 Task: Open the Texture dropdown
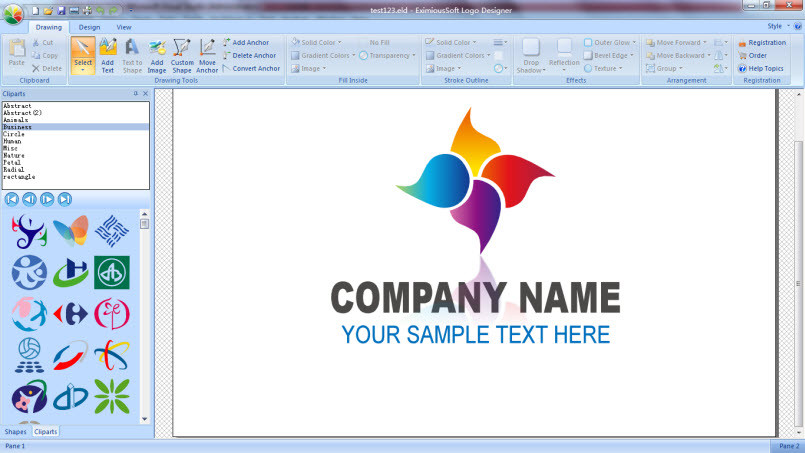pos(603,68)
